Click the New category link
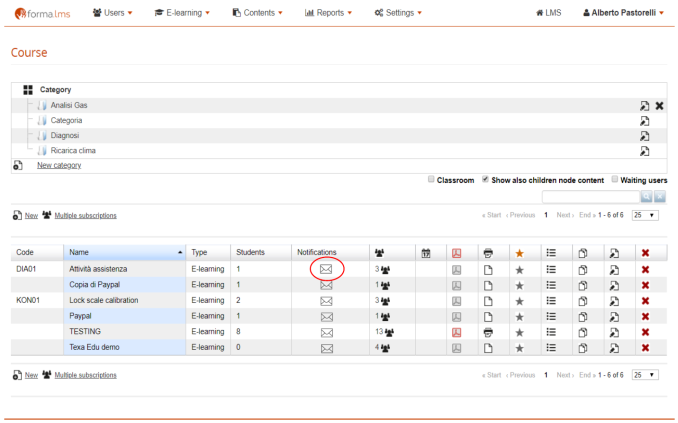The image size is (678, 423). 59,165
